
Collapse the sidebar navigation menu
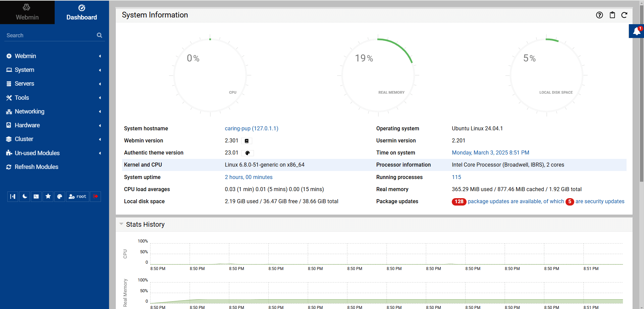(13, 196)
